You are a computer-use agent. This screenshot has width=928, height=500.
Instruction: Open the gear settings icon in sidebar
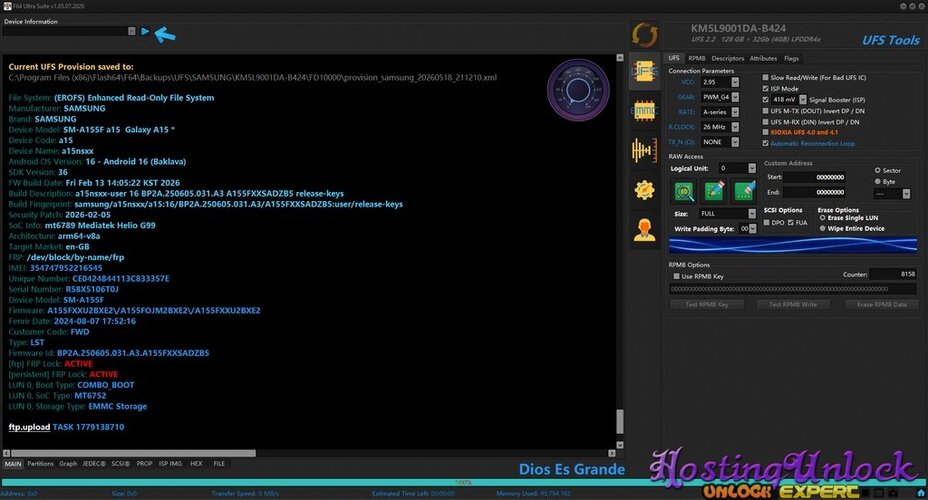[645, 190]
